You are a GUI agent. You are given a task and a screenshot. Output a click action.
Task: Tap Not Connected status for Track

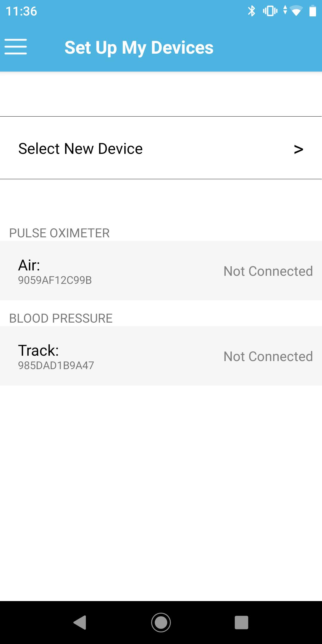pyautogui.click(x=268, y=356)
